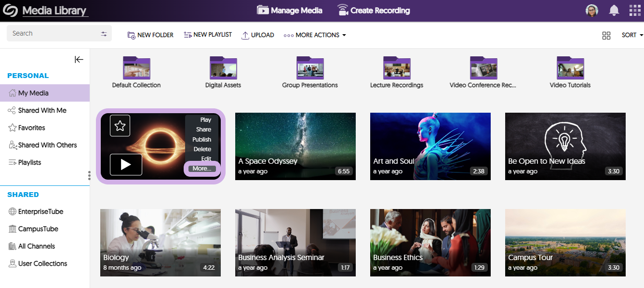Collapse the left sidebar panel
644x288 pixels.
click(79, 59)
